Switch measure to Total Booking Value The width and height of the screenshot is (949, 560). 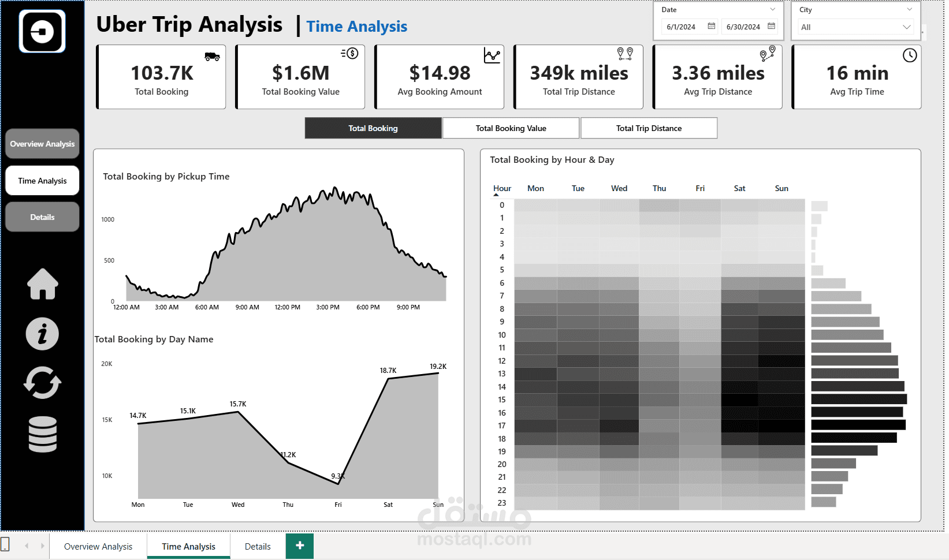[x=511, y=128]
